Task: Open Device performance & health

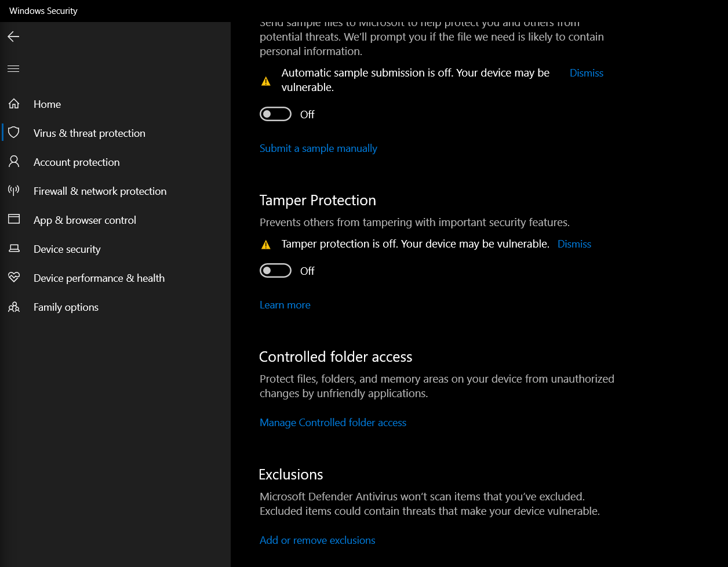Action: pos(99,278)
